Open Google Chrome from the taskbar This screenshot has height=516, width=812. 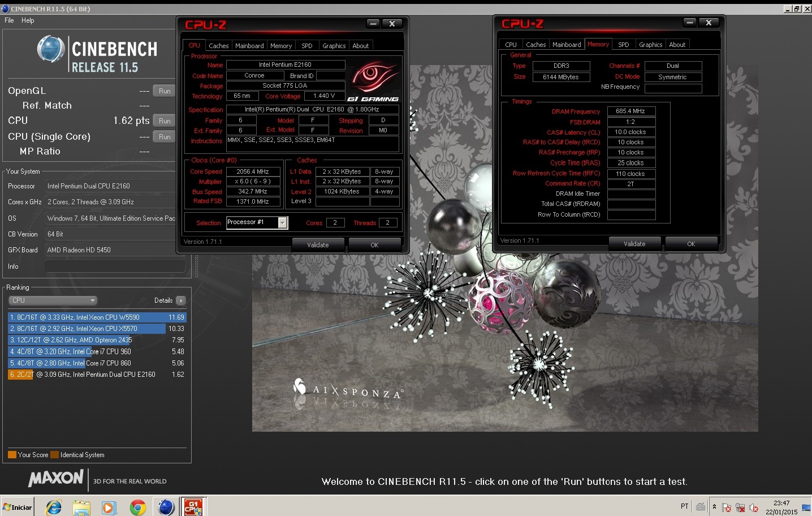tap(137, 507)
